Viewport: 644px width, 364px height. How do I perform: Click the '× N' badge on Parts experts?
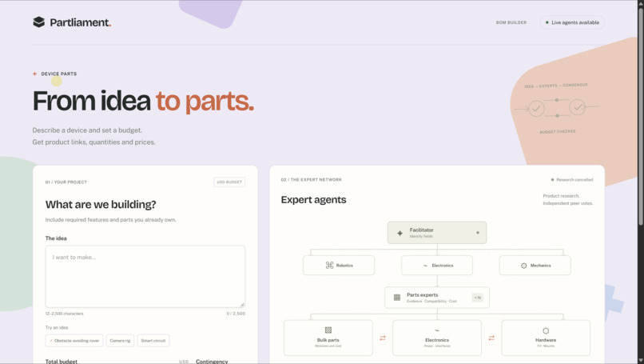[x=478, y=298]
